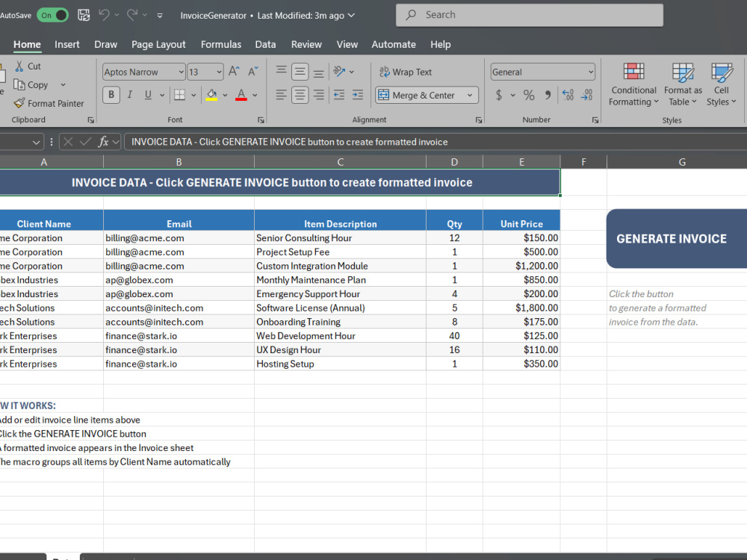Open the Page Layout tab
747x560 pixels.
tap(158, 44)
